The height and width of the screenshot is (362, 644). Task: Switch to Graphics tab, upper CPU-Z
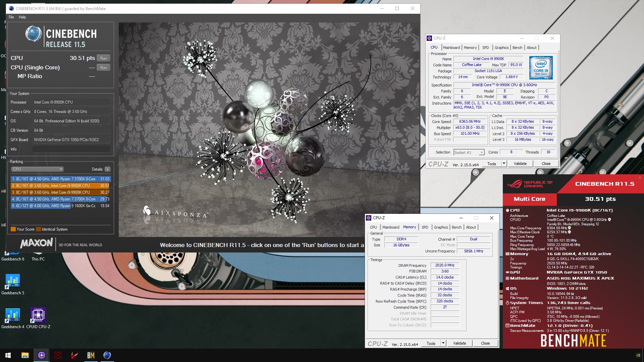point(501,48)
